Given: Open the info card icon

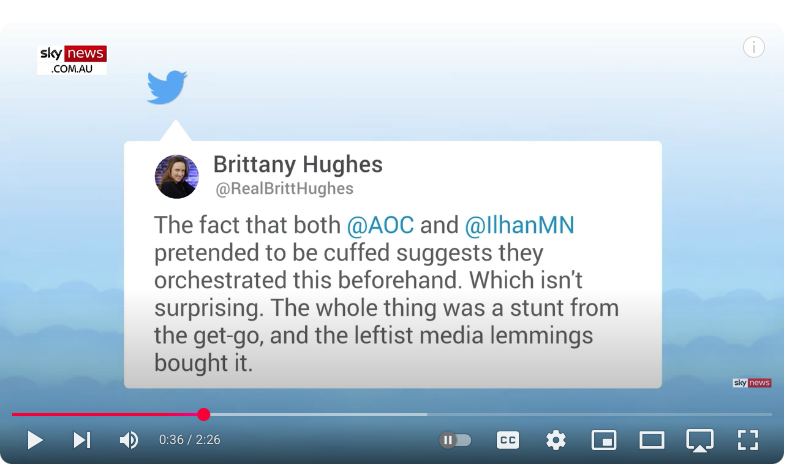Looking at the screenshot, I should click(753, 47).
